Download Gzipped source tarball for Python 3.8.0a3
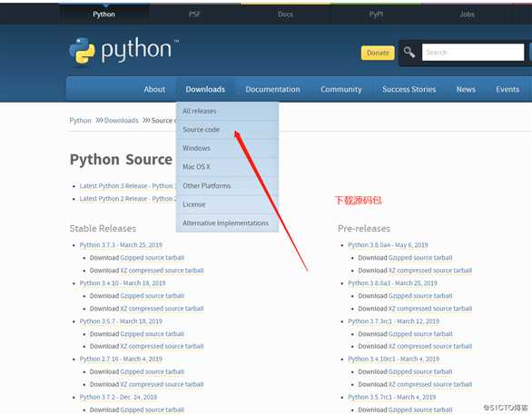 [x=420, y=295]
